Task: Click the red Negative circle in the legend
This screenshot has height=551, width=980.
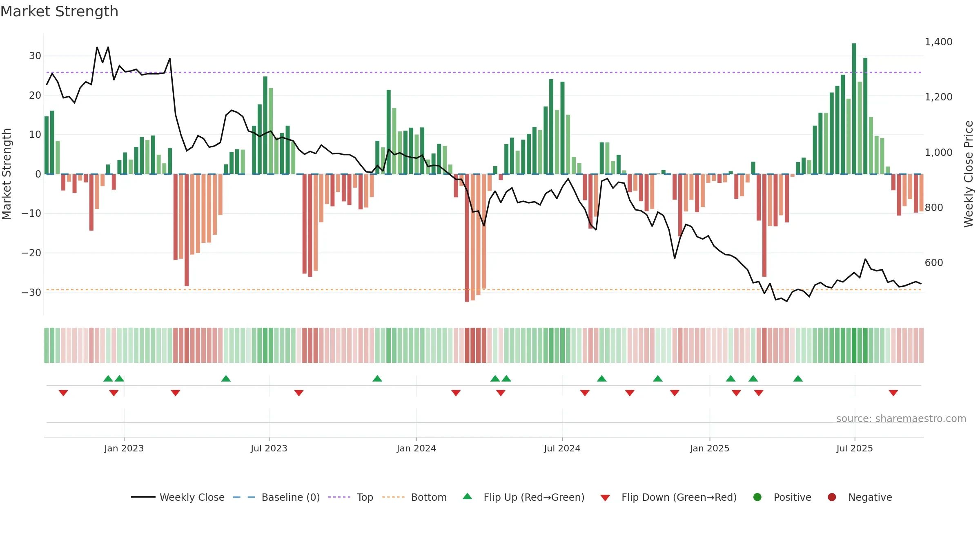Action: tap(832, 497)
